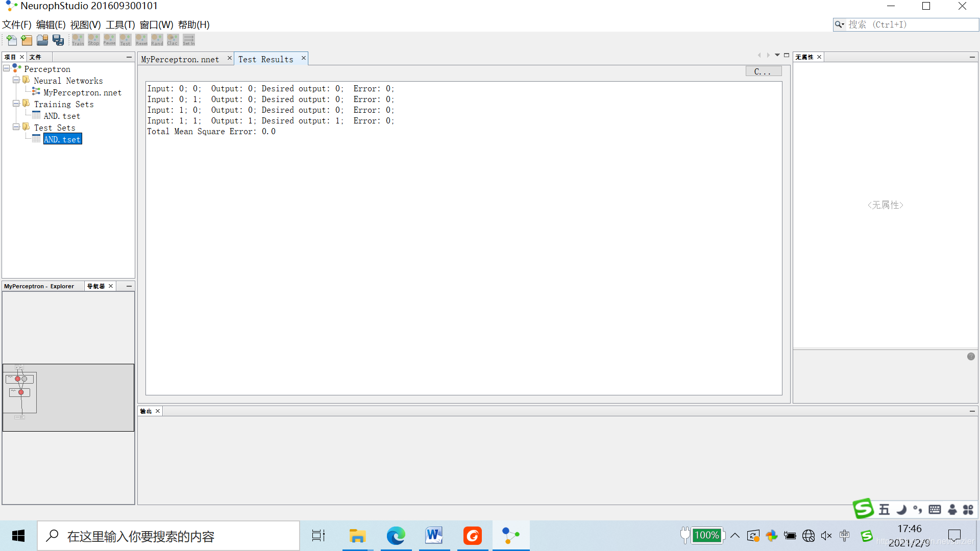
Task: Click the Rand weights toolbar icon
Action: (x=157, y=40)
